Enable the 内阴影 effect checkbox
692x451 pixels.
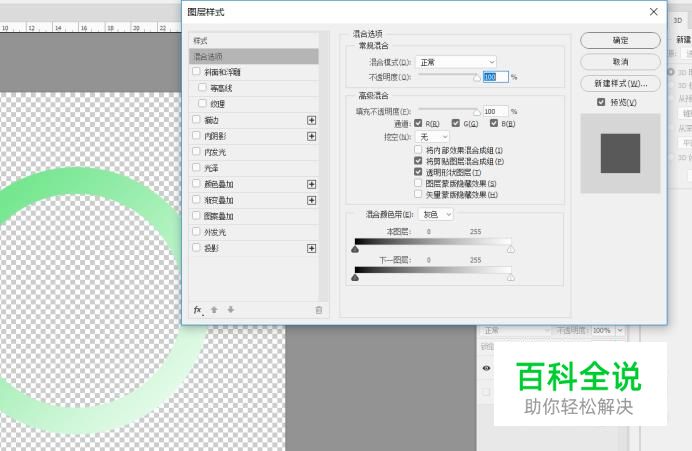pyautogui.click(x=196, y=135)
